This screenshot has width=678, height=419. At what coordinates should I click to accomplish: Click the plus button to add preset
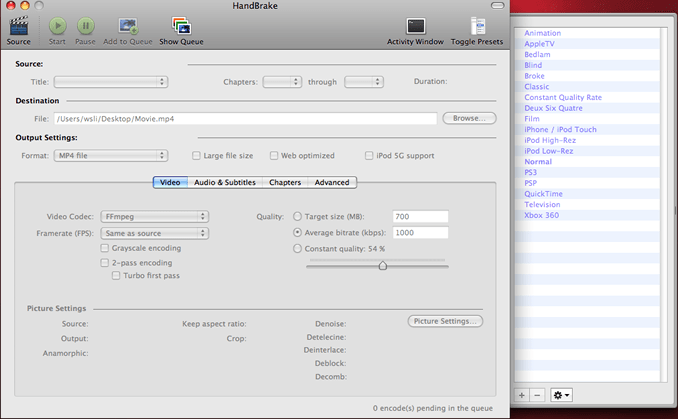click(x=522, y=395)
